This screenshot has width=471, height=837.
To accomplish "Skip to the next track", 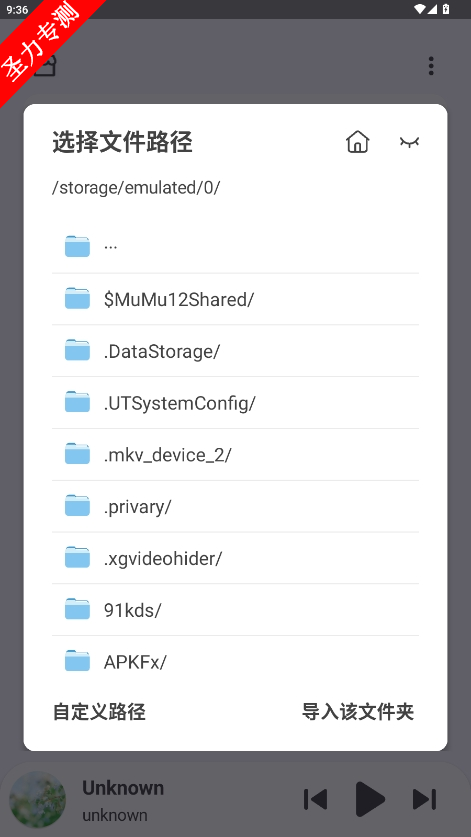I will tap(425, 799).
